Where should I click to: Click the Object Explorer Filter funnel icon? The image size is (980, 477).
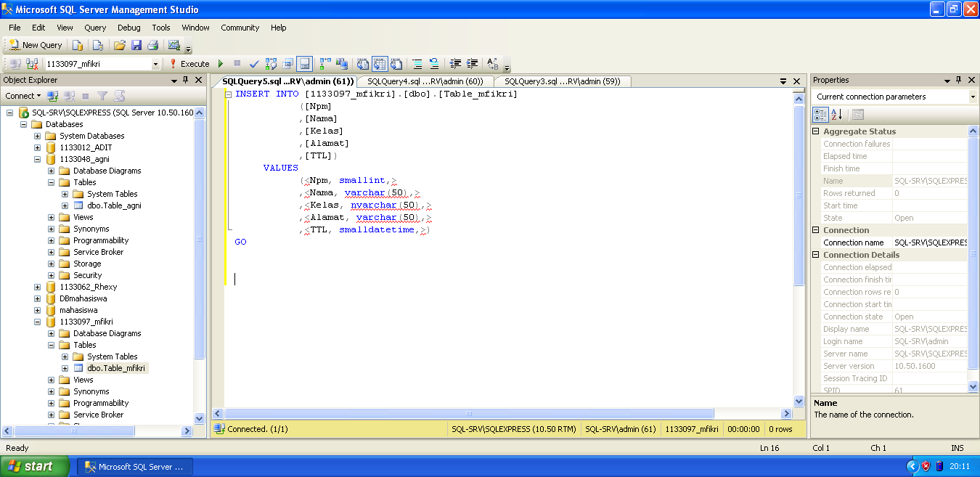coord(102,96)
